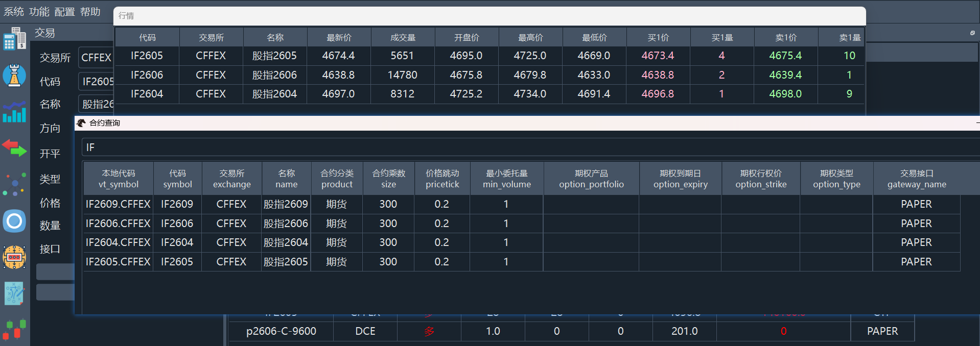
Task: Open the 配置 menu
Action: coord(65,12)
